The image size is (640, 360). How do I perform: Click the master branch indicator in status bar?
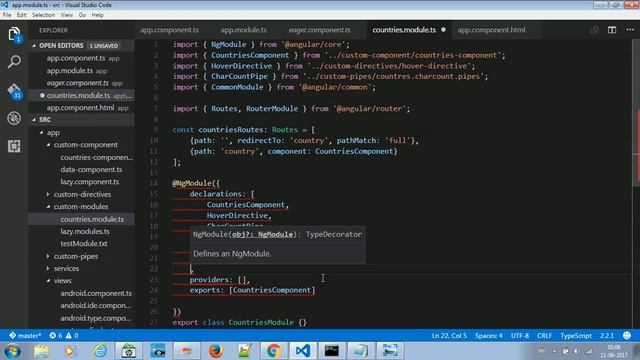point(25,336)
